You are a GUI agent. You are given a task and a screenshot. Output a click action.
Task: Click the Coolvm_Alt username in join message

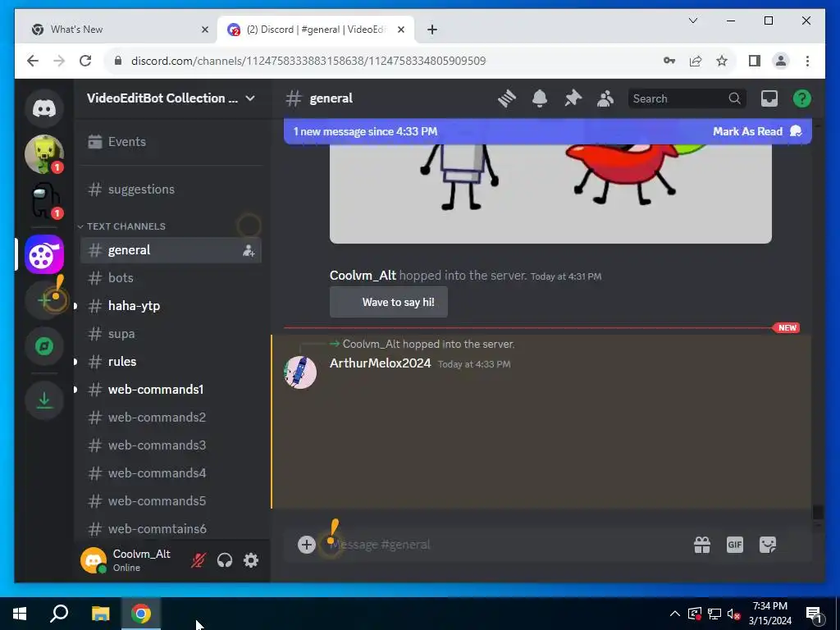(363, 276)
